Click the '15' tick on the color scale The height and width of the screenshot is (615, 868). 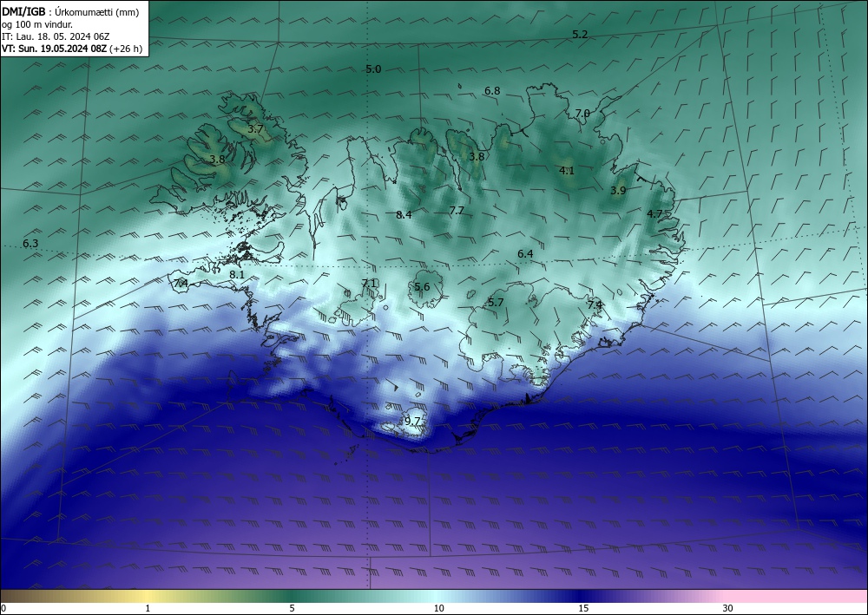click(583, 608)
